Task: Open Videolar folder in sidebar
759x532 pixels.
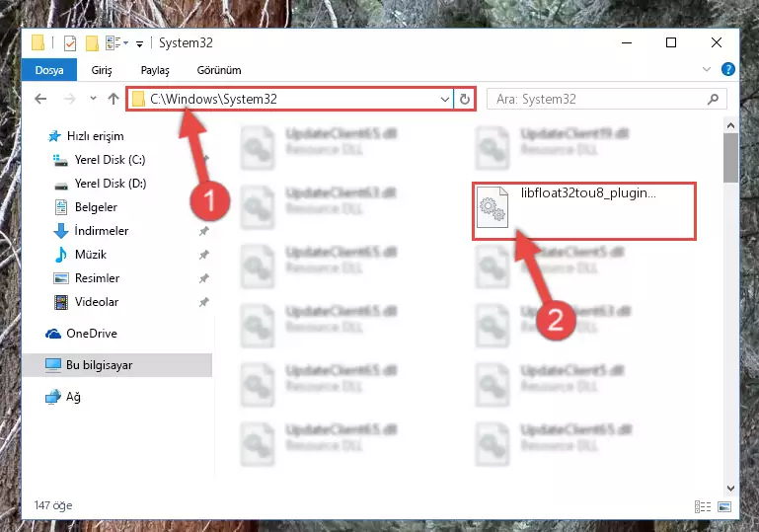Action: [x=97, y=302]
